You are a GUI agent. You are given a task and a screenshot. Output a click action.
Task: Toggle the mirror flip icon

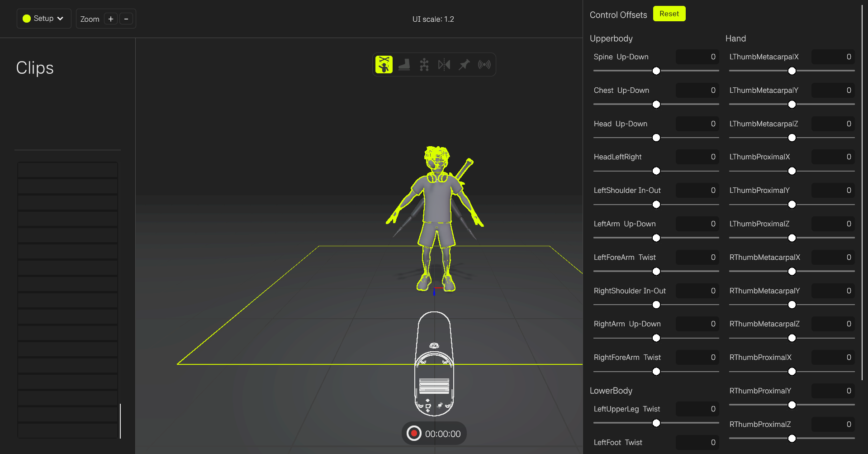pyautogui.click(x=444, y=65)
